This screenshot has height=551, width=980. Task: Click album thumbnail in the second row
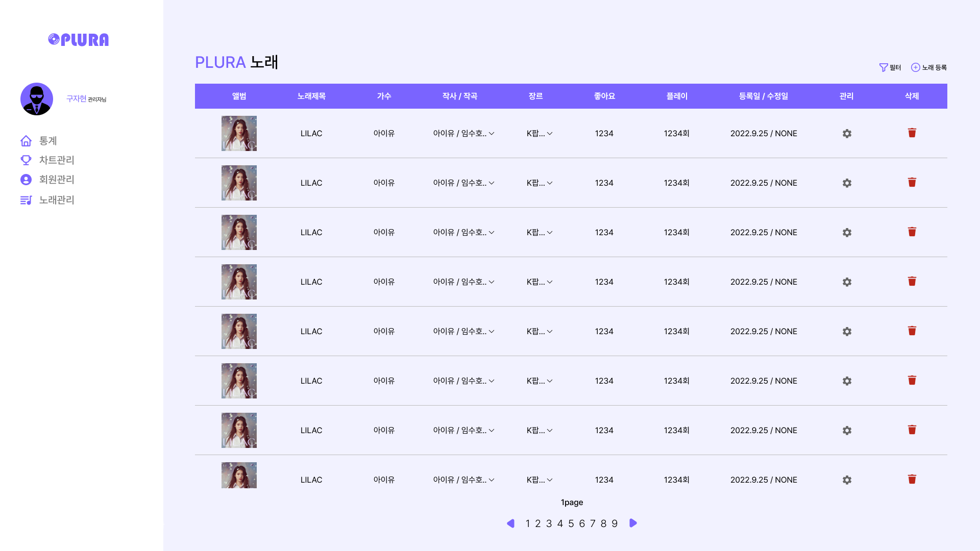(239, 183)
